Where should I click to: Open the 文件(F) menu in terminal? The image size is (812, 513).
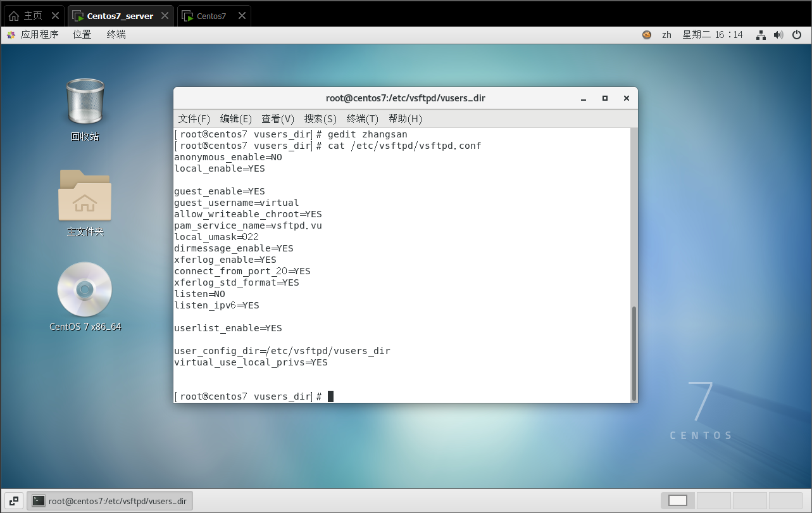pos(194,118)
